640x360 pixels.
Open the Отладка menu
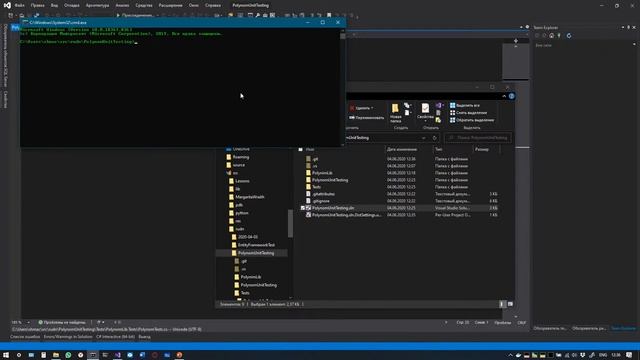(72, 5)
